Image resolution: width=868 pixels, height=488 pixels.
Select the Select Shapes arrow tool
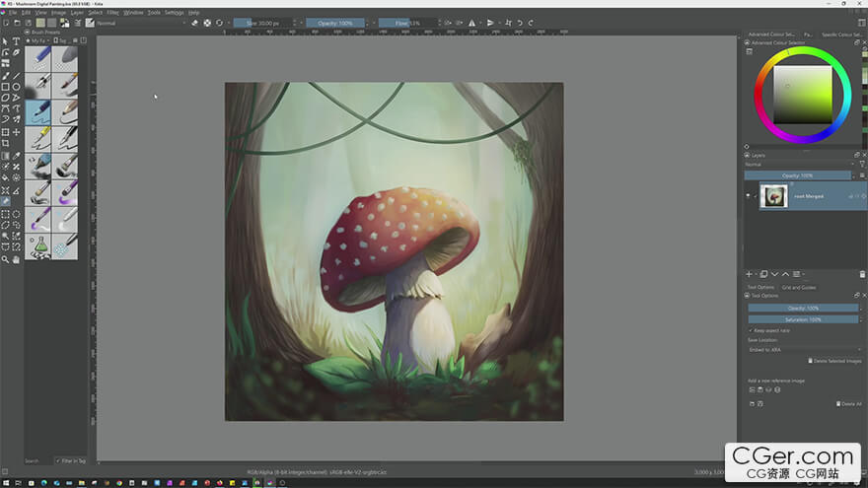[6, 41]
